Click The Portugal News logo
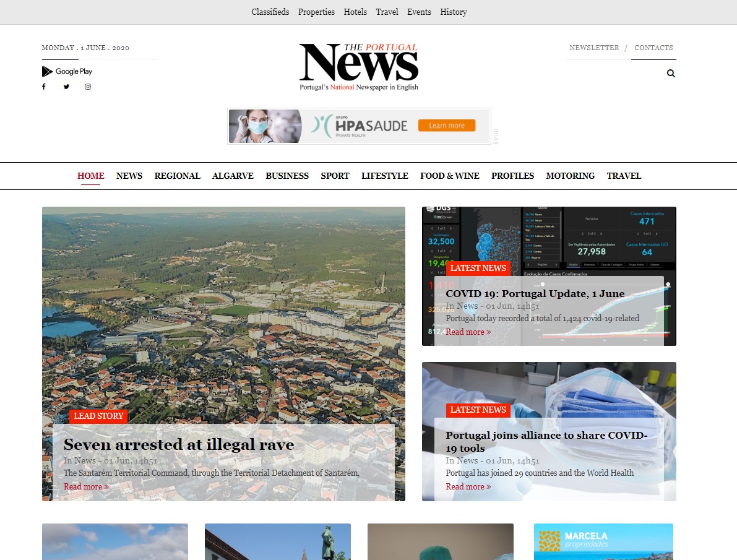 pos(359,66)
